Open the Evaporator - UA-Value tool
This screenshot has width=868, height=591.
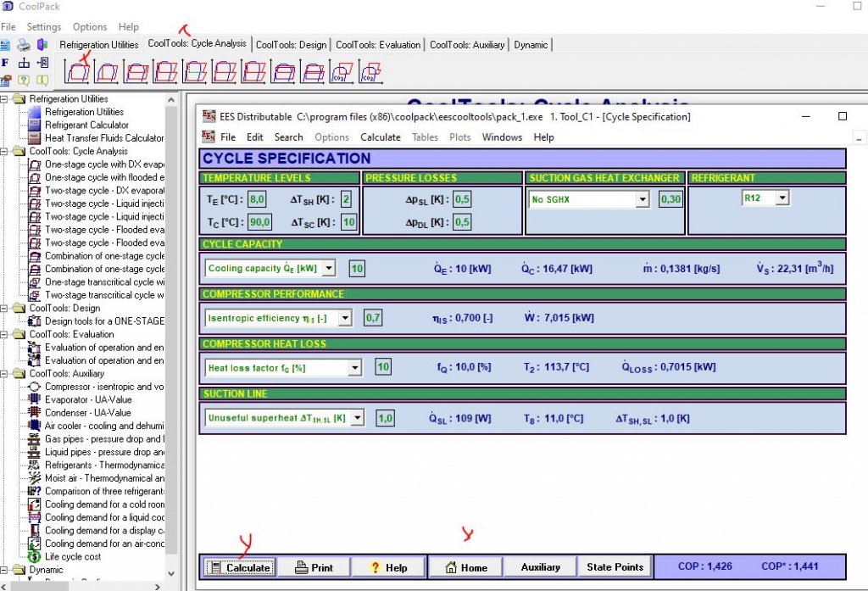(x=87, y=399)
